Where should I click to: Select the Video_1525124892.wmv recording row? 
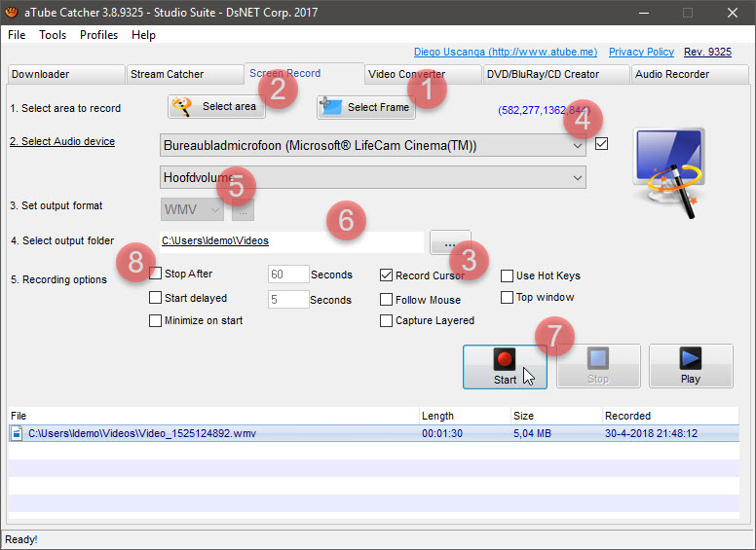374,433
